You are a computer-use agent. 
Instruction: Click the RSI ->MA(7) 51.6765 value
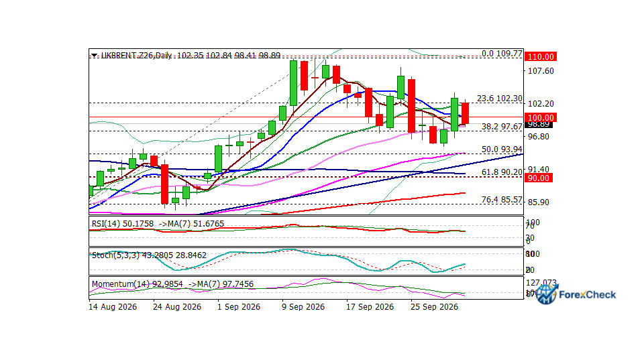pos(191,224)
